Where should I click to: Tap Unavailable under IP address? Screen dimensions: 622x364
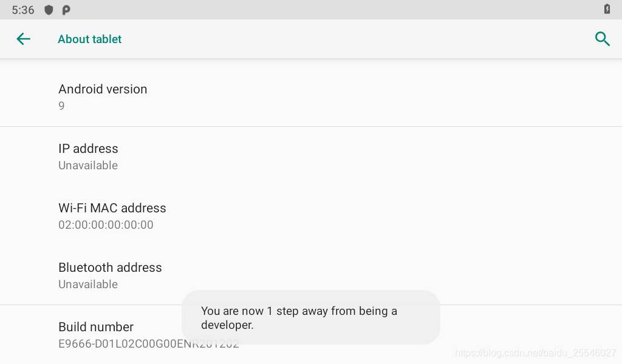point(88,165)
